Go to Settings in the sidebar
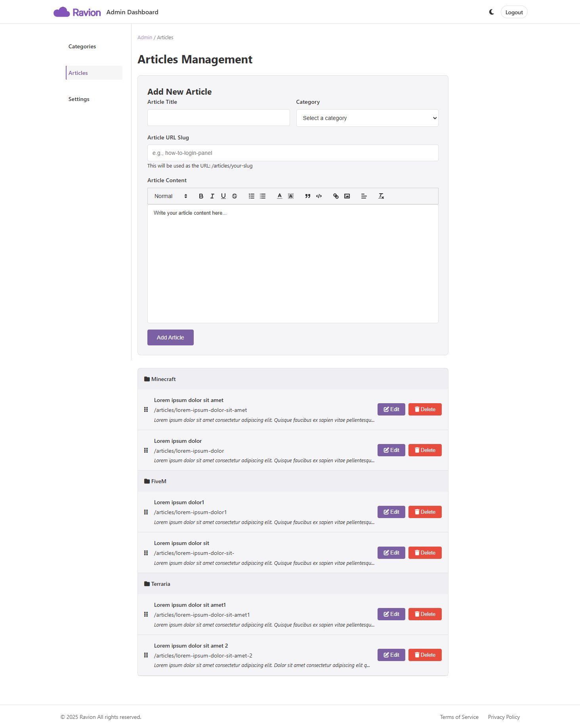Viewport: 580px width, 728px height. coord(79,99)
